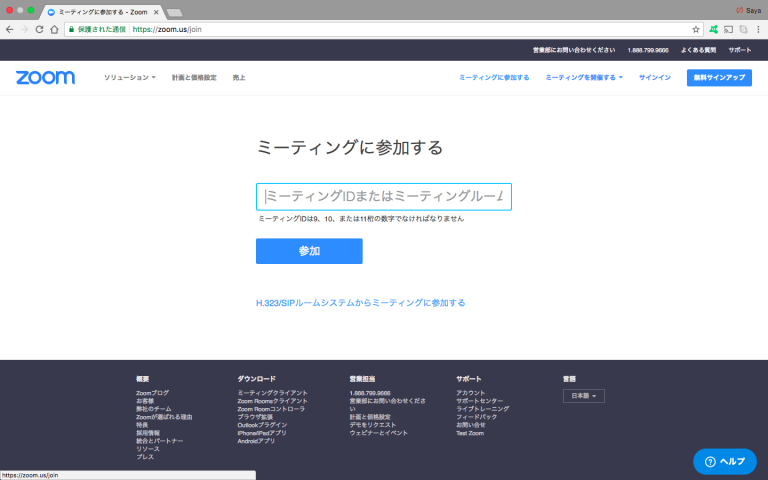Close the Zoom browser tab

(156, 12)
